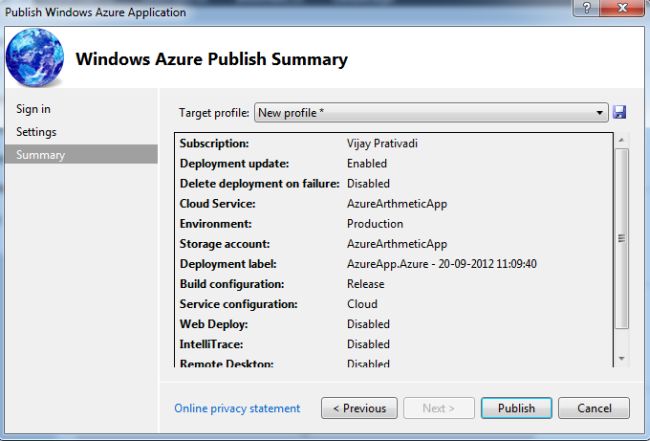Click the 'Vijay Prativadi' subscription value
Image resolution: width=650 pixels, height=441 pixels.
point(382,143)
